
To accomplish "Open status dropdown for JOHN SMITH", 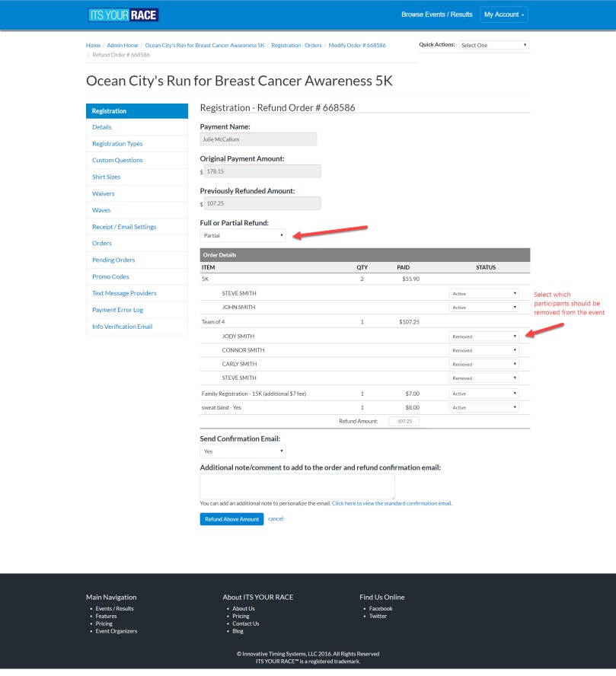I will [484, 308].
